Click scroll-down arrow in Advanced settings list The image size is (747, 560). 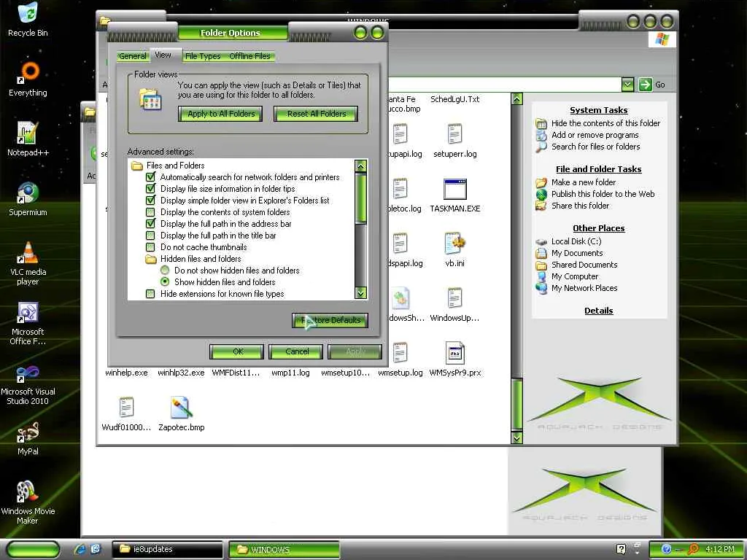[360, 293]
